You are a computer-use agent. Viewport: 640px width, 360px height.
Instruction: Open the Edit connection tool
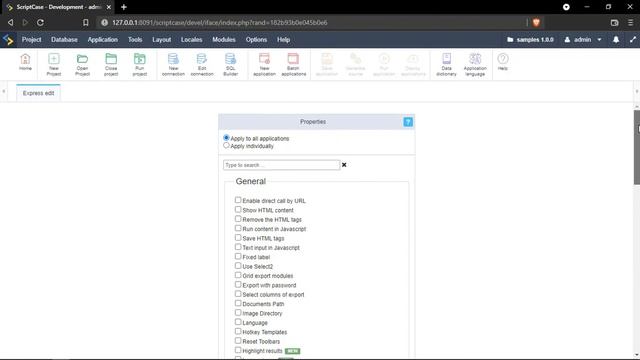[202, 64]
